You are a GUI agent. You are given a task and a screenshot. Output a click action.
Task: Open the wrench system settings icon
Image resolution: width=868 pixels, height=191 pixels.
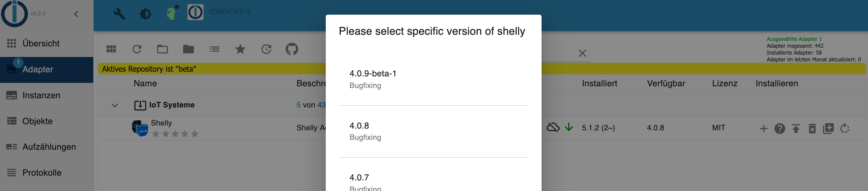[119, 14]
